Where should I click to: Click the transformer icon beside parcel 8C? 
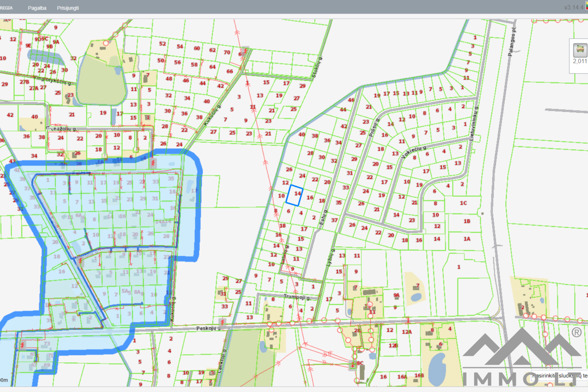[353, 365]
